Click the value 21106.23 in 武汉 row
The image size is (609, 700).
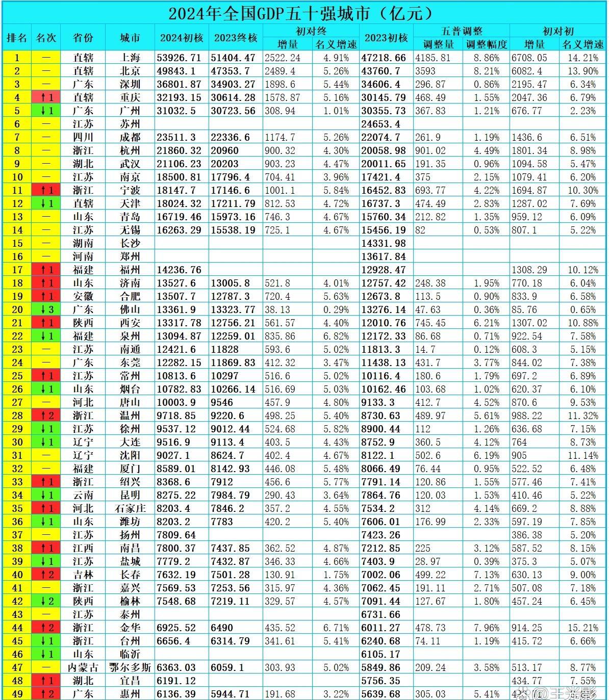click(x=179, y=164)
